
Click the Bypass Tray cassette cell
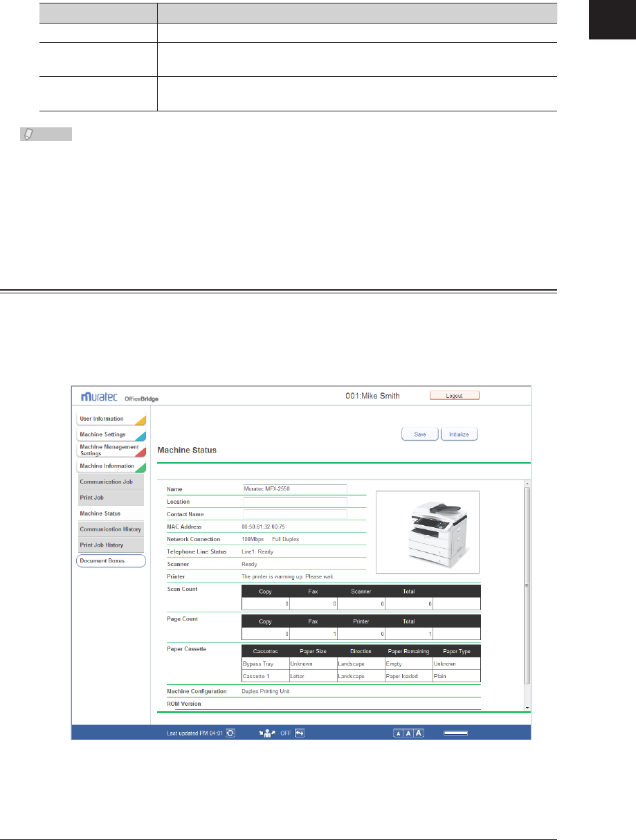(266, 664)
